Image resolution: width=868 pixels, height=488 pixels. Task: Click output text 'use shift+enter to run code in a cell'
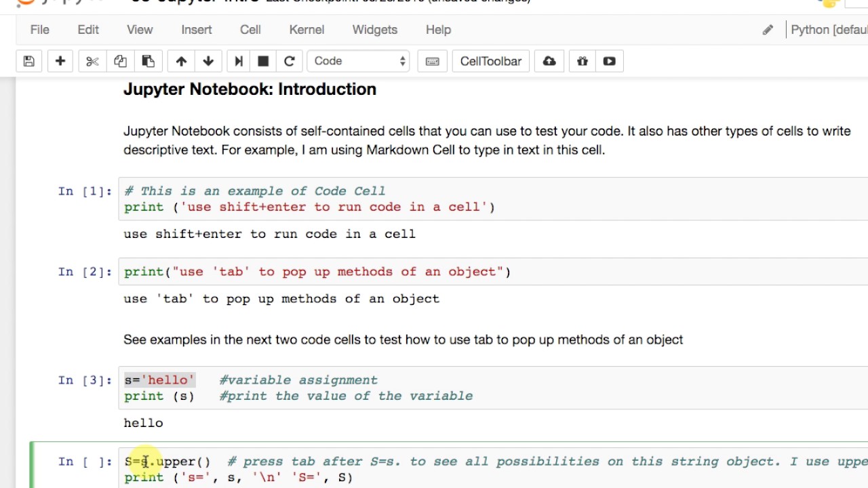pos(269,234)
